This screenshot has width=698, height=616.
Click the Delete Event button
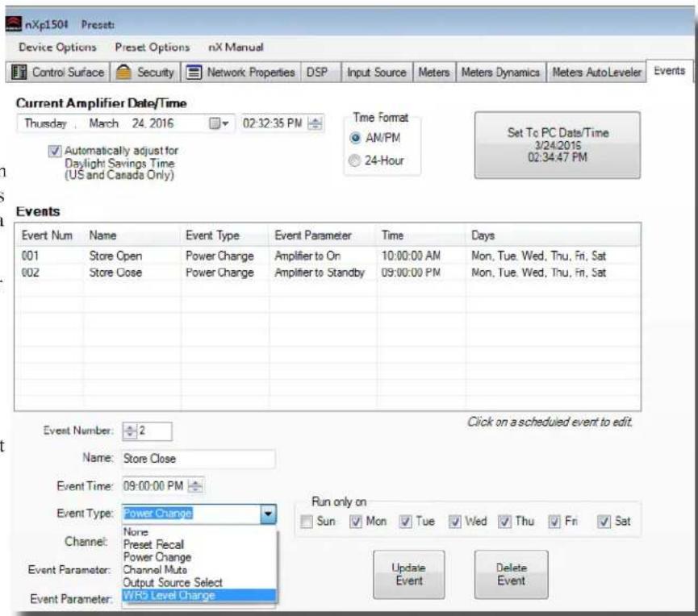click(511, 574)
